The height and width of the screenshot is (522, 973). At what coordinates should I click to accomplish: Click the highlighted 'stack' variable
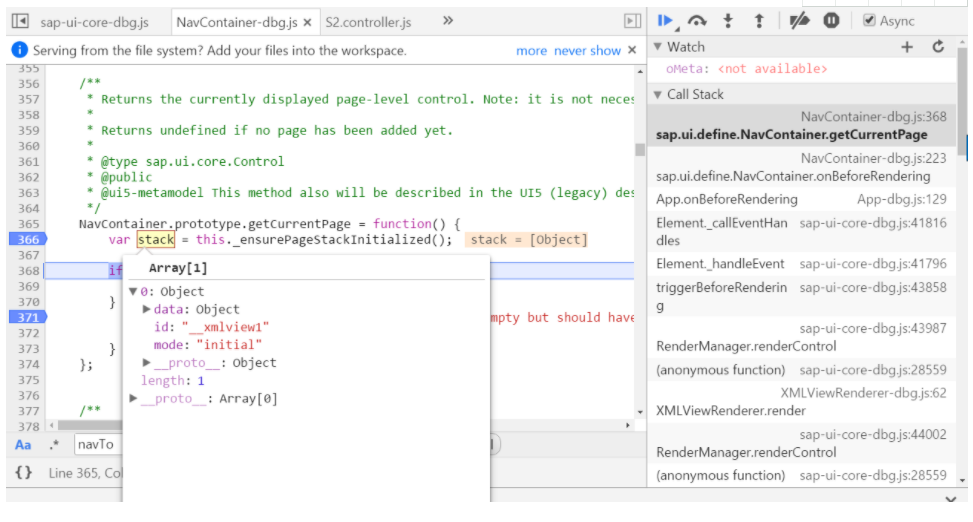156,240
